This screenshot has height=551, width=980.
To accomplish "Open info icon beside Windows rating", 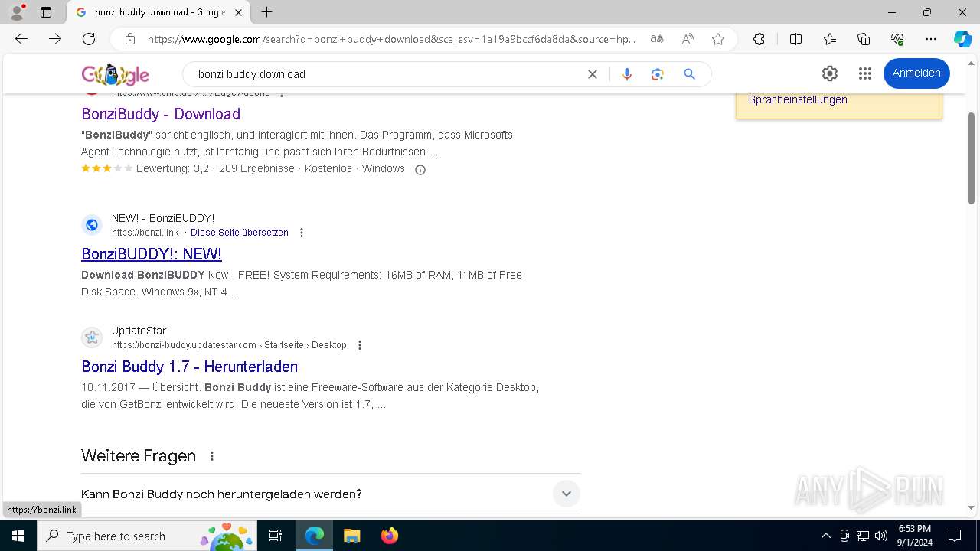I will (420, 170).
